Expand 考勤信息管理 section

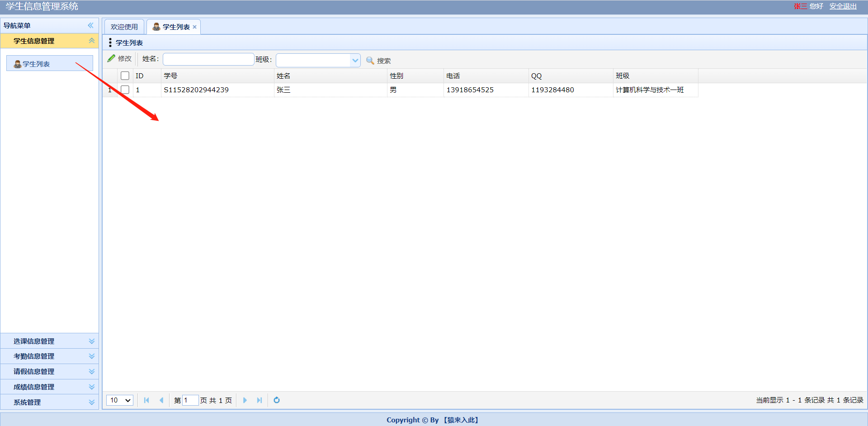[49, 356]
